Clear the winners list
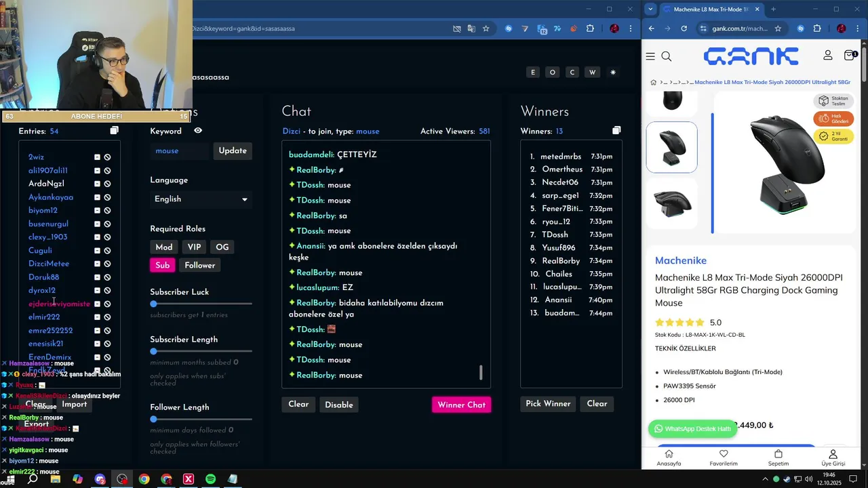868x488 pixels. click(x=597, y=404)
